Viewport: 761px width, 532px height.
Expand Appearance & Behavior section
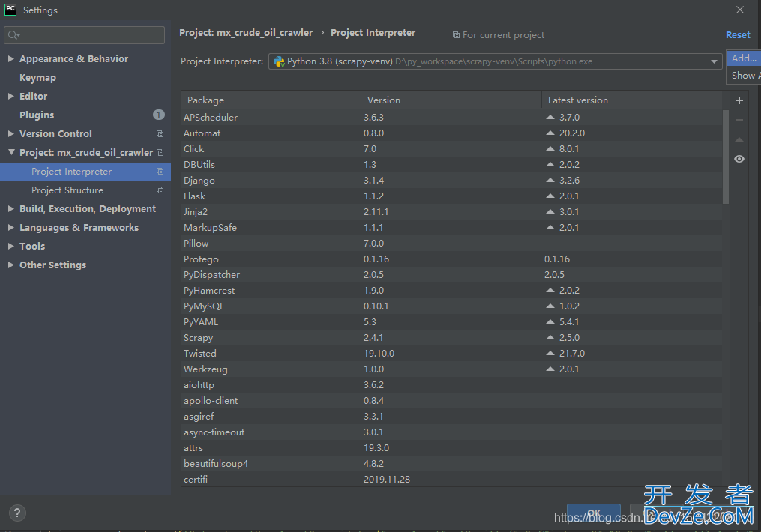pos(10,58)
